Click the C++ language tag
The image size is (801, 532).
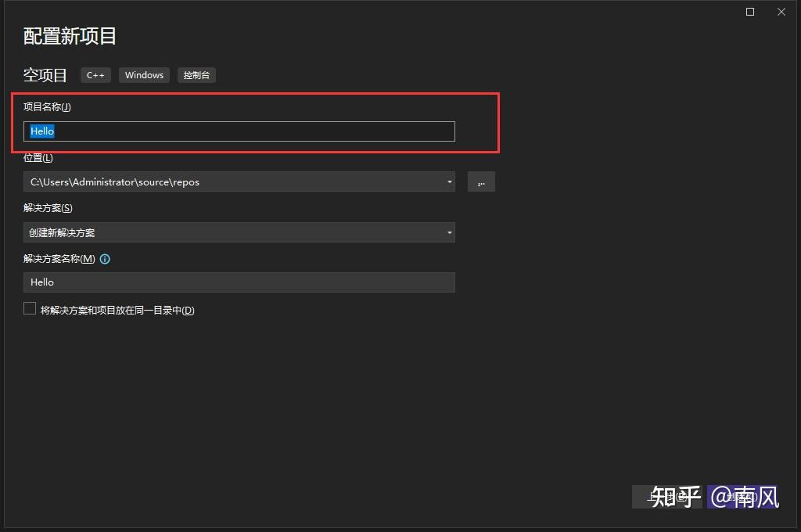click(95, 75)
